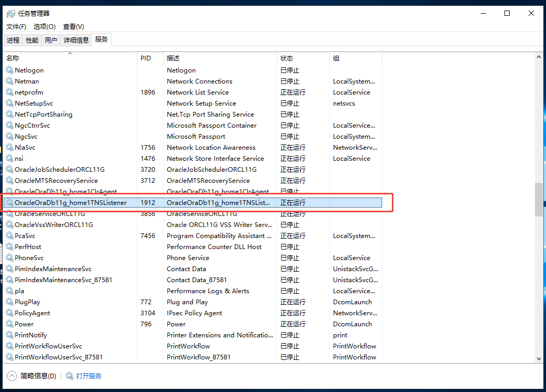Click the Microsoft Passport Container description
The image size is (546, 392).
coord(211,125)
